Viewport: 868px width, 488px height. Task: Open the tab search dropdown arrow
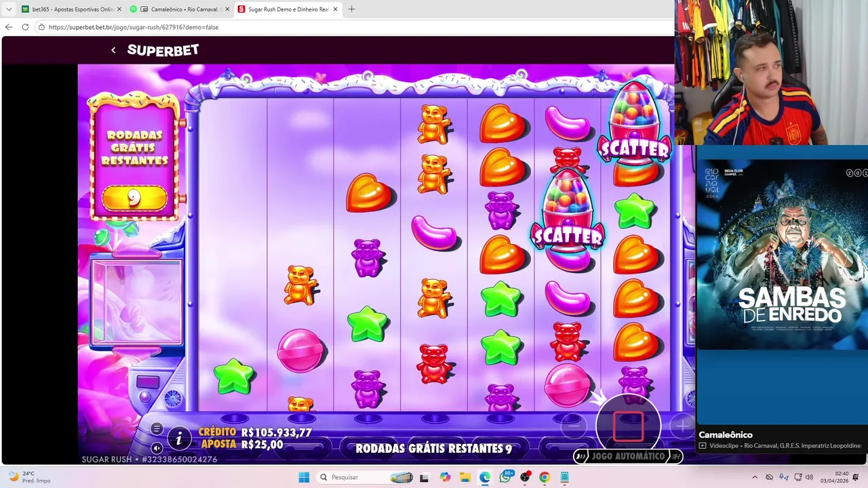tap(9, 9)
